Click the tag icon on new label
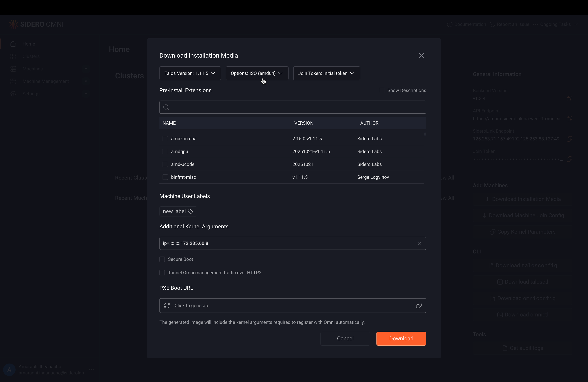This screenshot has height=382, width=588. pos(191,211)
